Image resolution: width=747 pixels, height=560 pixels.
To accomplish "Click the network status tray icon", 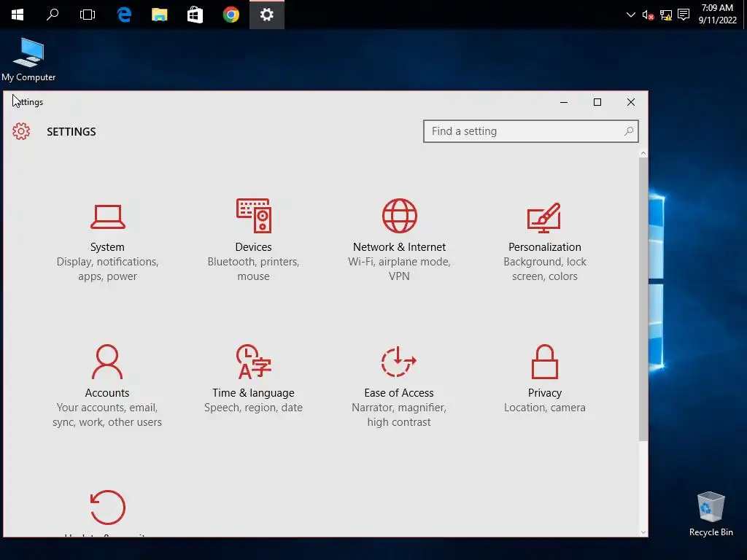I will point(666,15).
